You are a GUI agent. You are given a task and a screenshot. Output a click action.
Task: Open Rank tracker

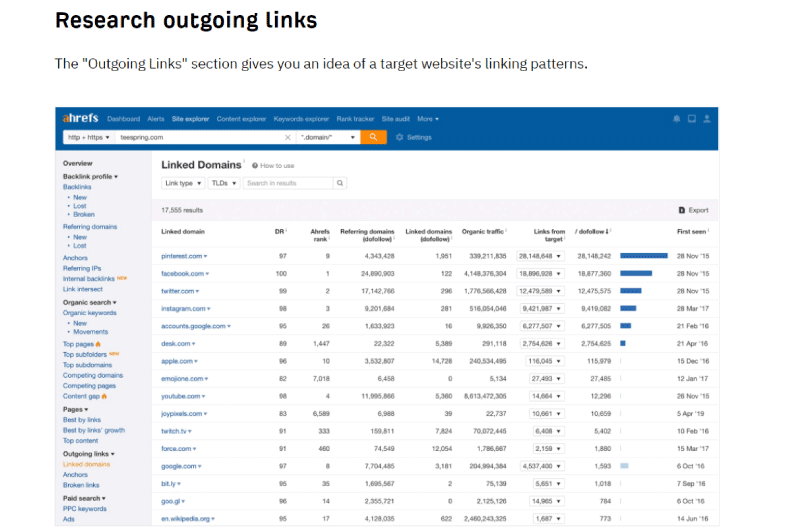[x=355, y=119]
